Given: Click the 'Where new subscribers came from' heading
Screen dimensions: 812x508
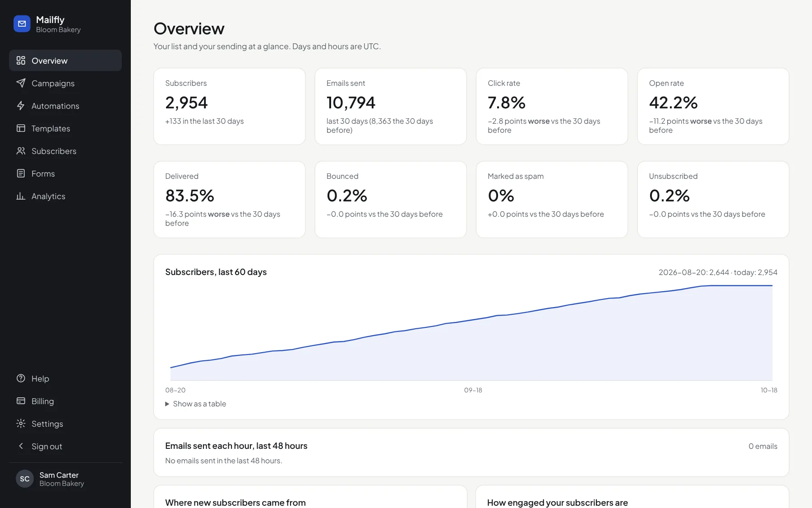Looking at the screenshot, I should (x=235, y=503).
